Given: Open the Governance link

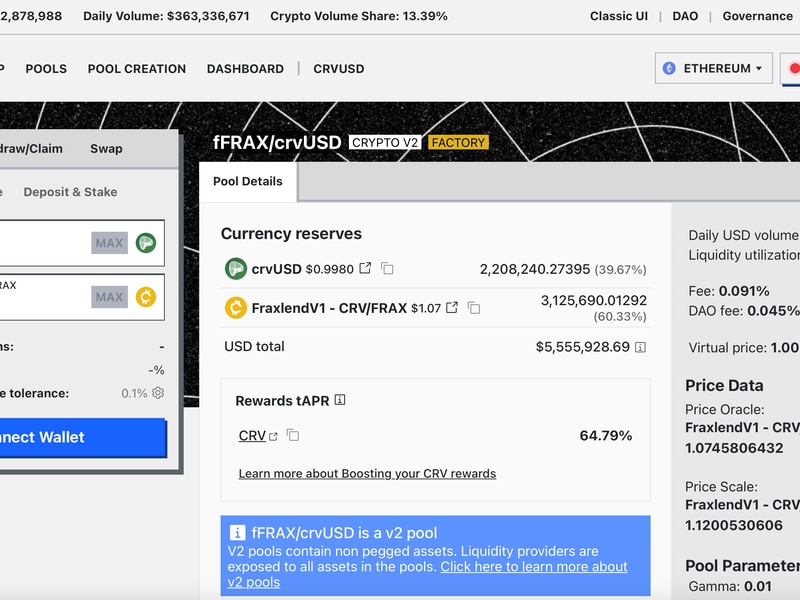Looking at the screenshot, I should coord(758,16).
